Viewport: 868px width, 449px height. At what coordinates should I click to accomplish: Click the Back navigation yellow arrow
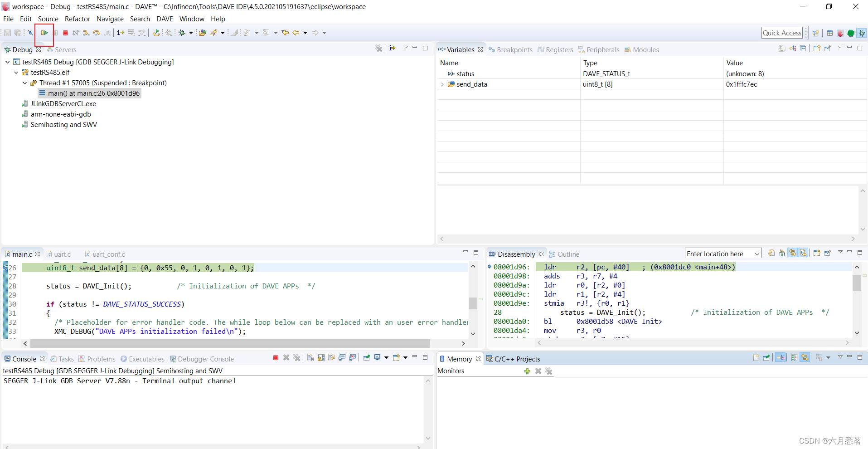pyautogui.click(x=296, y=33)
